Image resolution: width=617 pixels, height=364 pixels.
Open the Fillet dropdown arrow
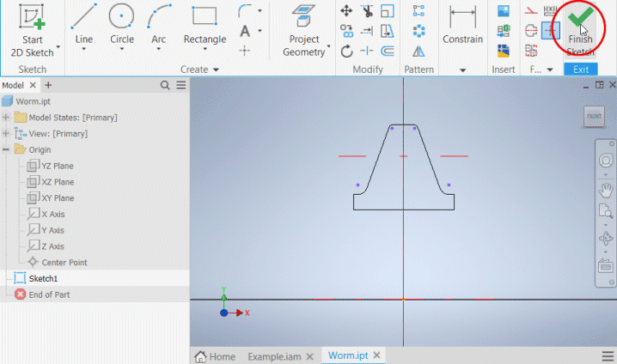260,10
